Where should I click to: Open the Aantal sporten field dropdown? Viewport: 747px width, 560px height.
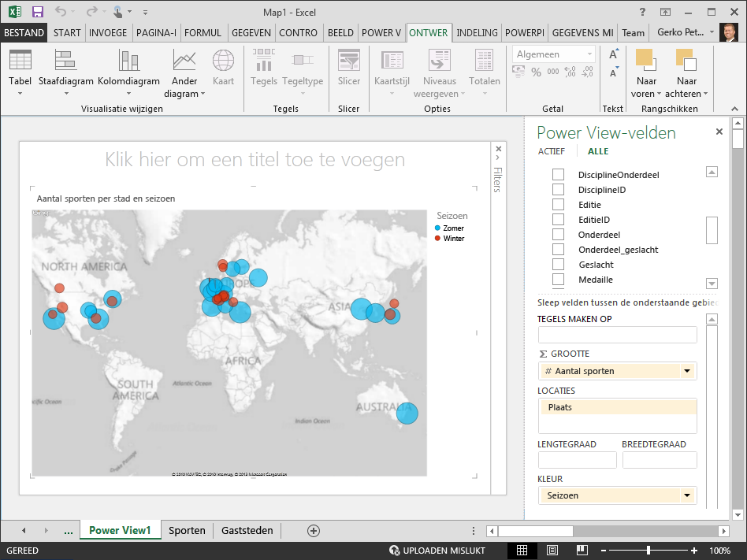687,371
